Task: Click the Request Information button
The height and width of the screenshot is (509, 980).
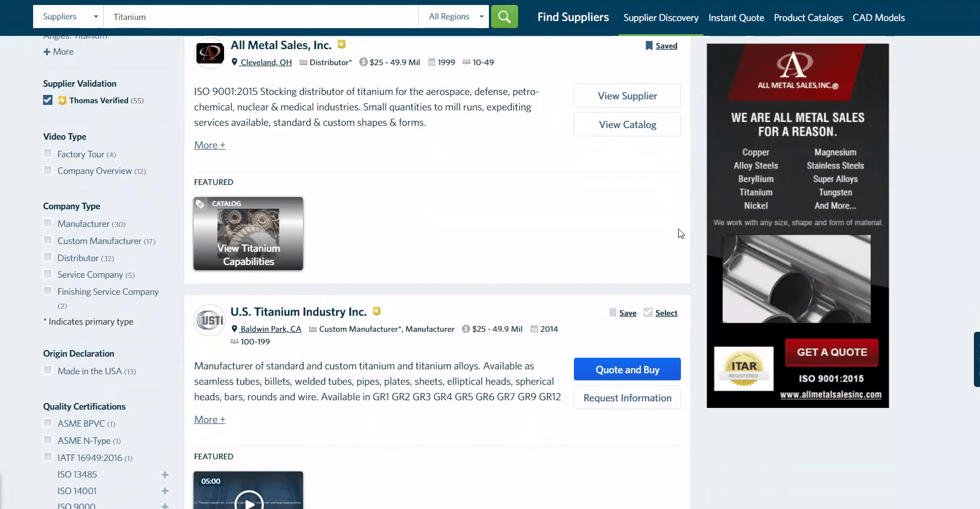Action: 627,398
